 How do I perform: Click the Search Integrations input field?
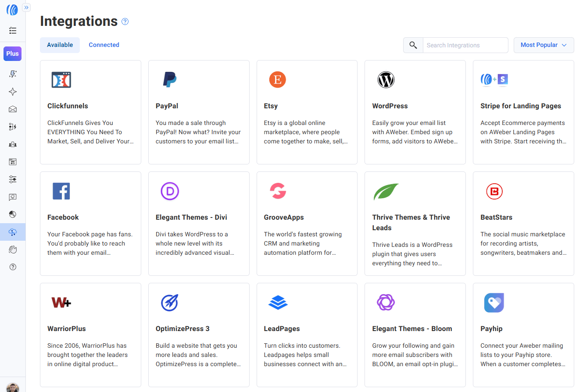[465, 45]
